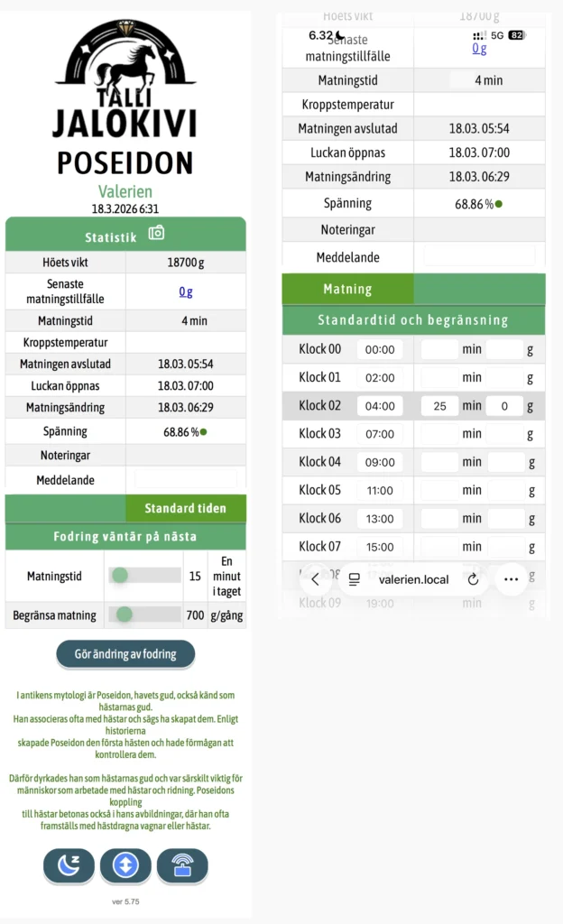Open the wifi router settings button
The image size is (563, 924).
coord(182,865)
